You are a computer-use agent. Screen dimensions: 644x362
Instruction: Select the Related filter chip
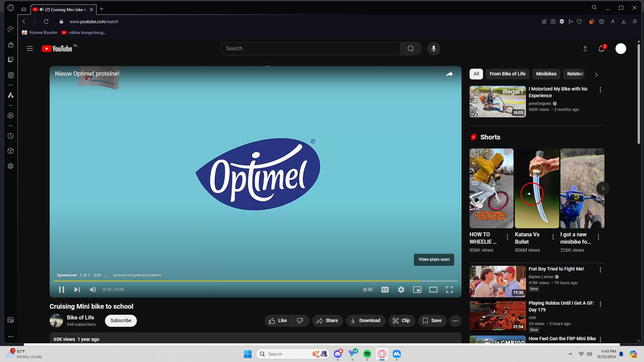[x=575, y=74]
